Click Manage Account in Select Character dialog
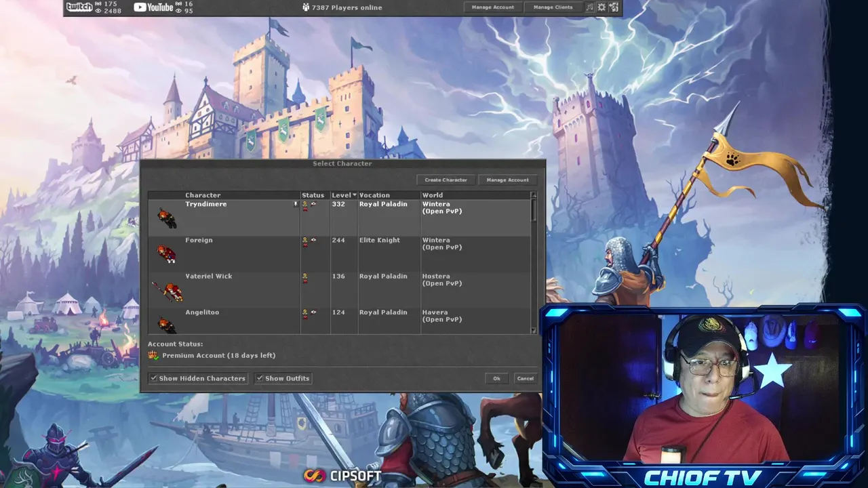The width and height of the screenshot is (868, 488). point(507,180)
